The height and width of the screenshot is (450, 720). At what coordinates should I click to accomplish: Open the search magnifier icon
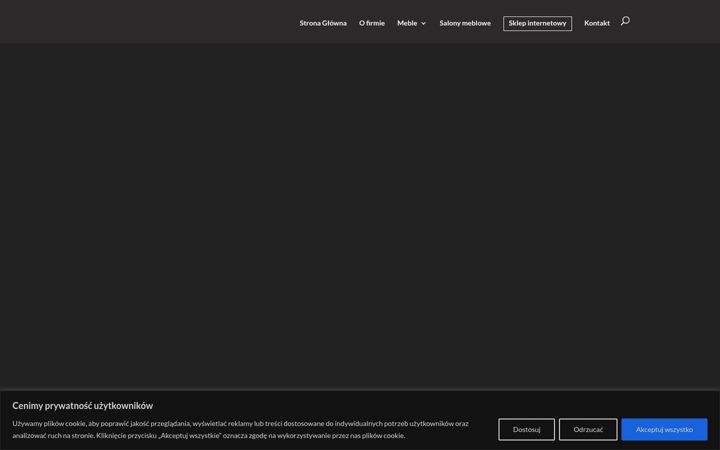tap(625, 21)
